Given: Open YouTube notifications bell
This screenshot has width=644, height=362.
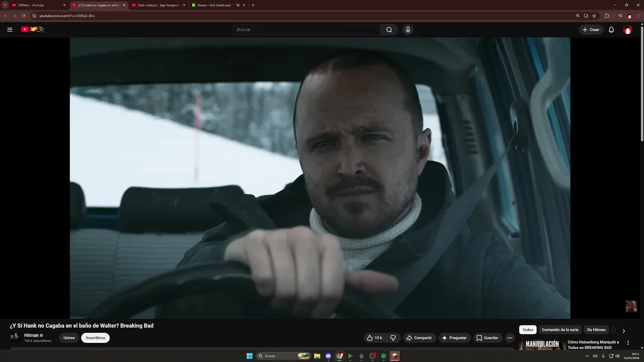Looking at the screenshot, I should pyautogui.click(x=611, y=30).
